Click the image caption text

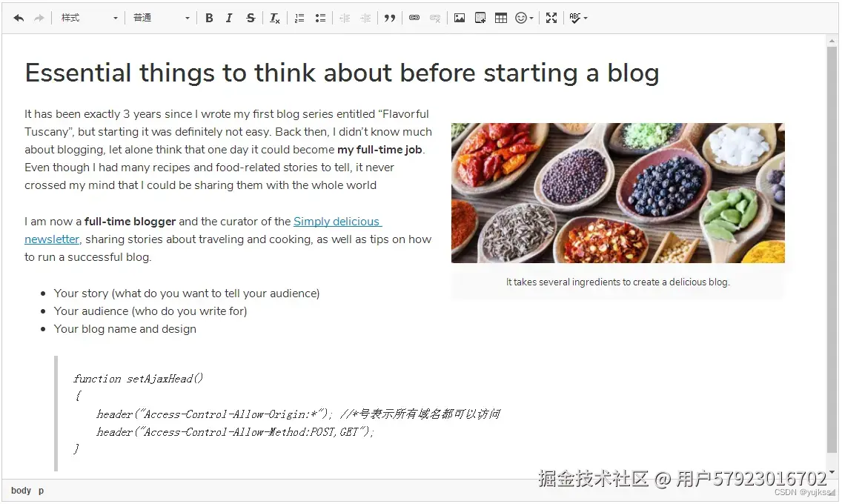click(617, 282)
